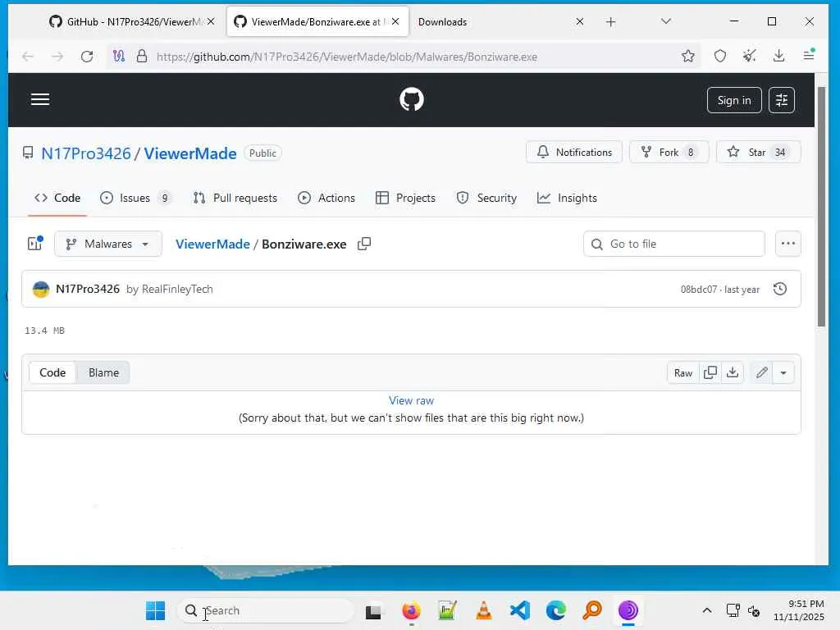Open the Security tab

tap(486, 199)
